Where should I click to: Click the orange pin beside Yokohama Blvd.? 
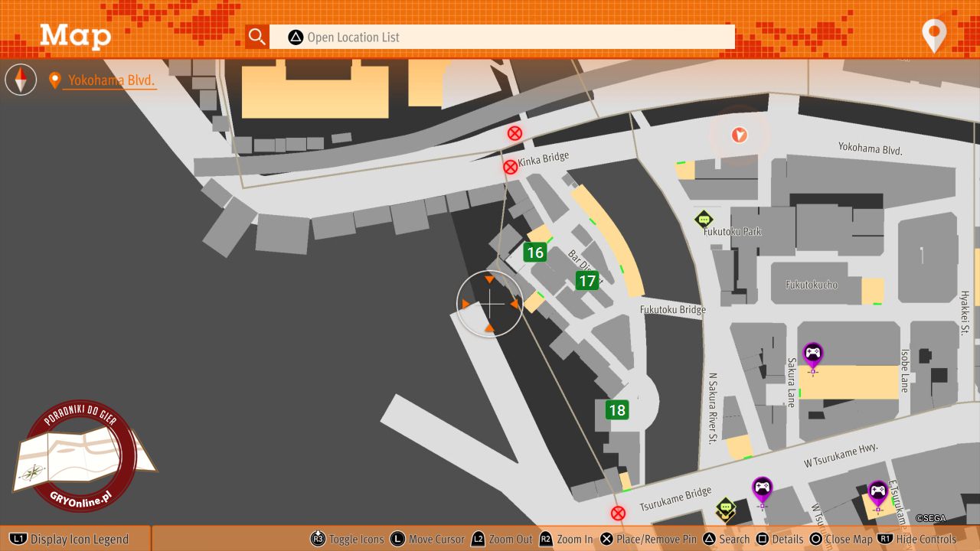[x=54, y=80]
